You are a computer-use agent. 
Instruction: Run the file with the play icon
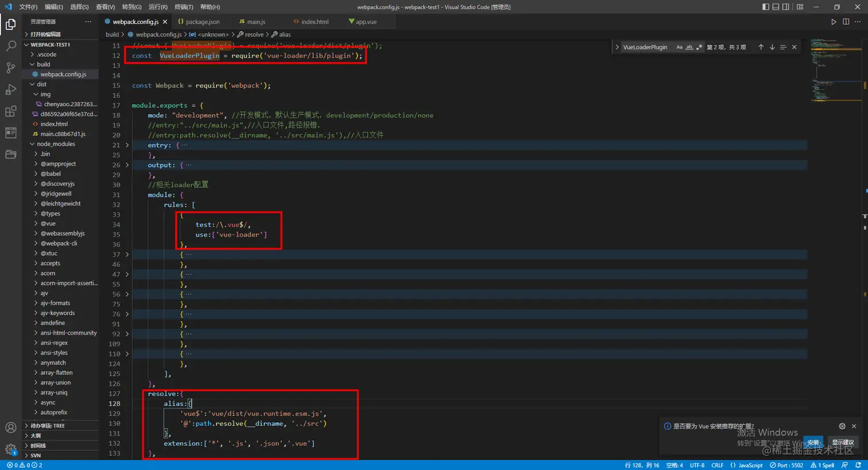tap(834, 22)
